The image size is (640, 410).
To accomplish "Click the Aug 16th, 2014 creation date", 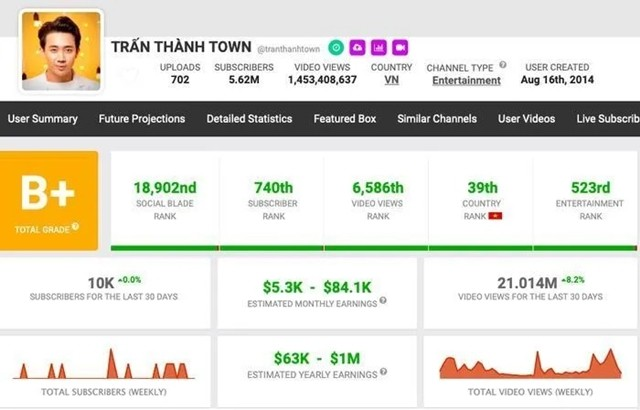I will coord(557,80).
